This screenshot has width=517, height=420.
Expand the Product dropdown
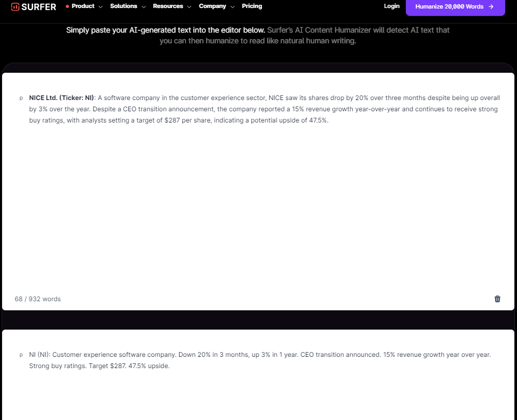coord(84,6)
